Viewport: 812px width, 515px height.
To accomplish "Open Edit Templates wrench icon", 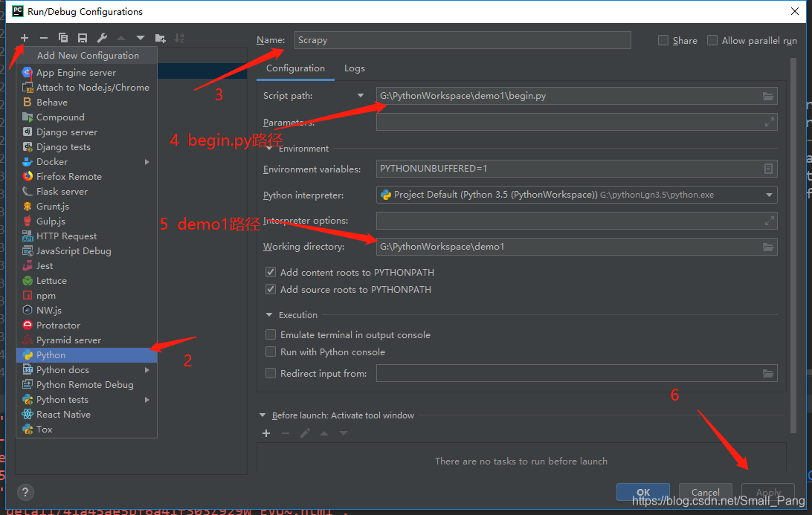I will point(102,38).
